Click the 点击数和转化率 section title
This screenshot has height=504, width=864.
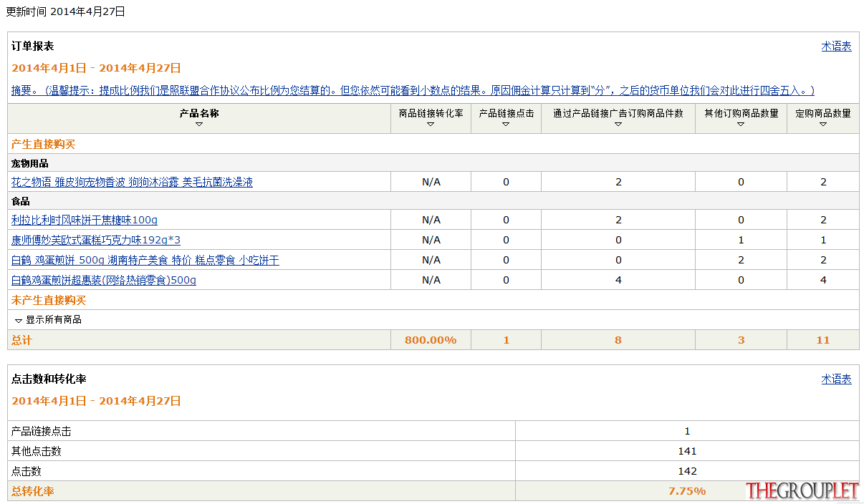click(x=49, y=379)
